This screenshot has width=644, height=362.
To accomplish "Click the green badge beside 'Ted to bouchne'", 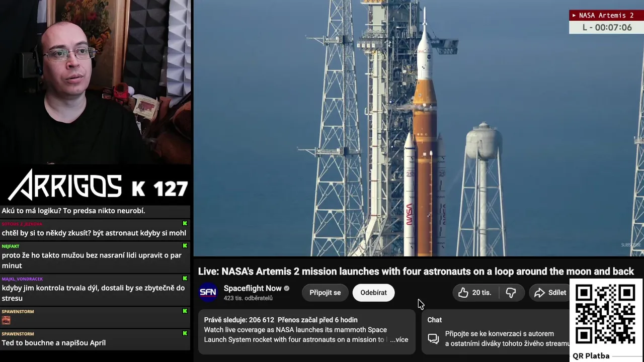I will (185, 333).
